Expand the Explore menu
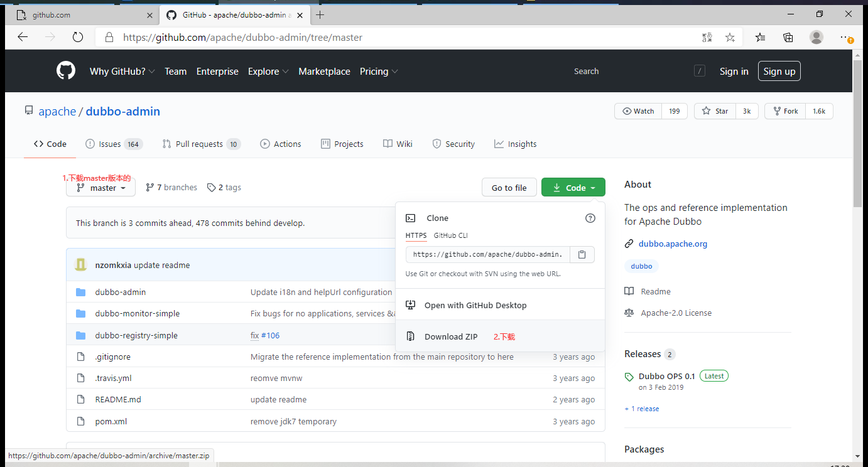Image resolution: width=868 pixels, height=467 pixels. [x=268, y=72]
